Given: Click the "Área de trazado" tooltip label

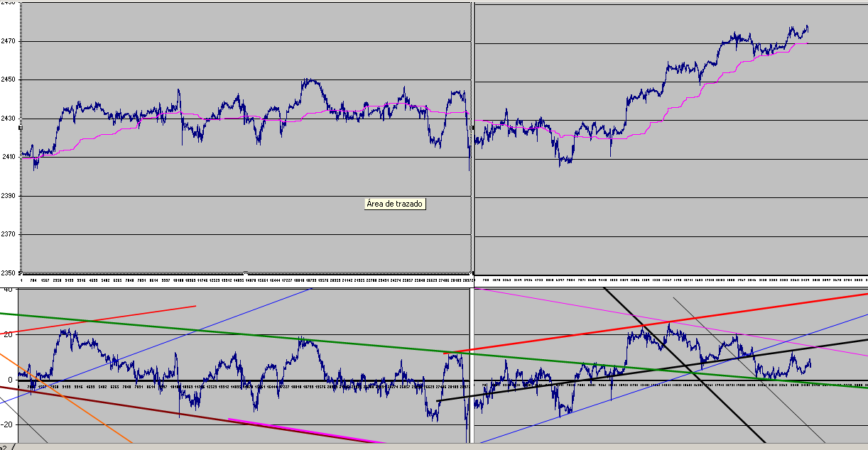Looking at the screenshot, I should (x=395, y=204).
